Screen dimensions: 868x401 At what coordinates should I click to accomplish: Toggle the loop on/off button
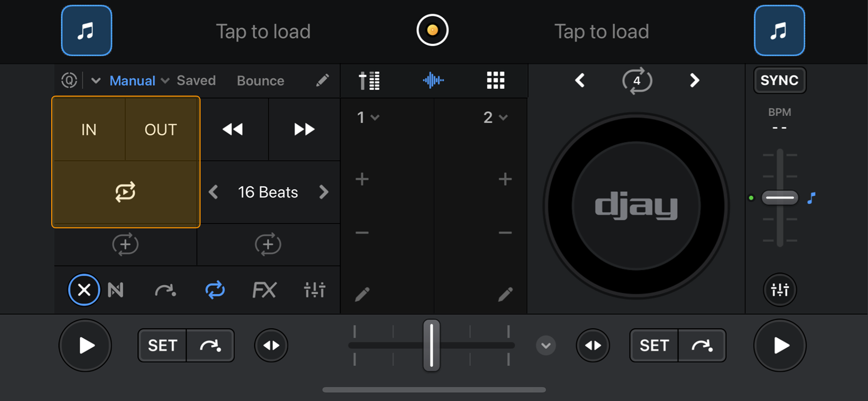125,192
